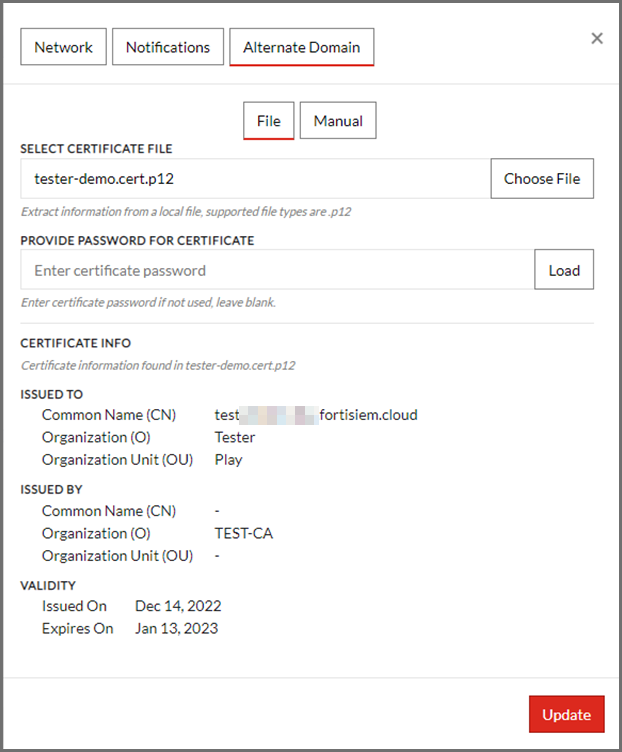The height and width of the screenshot is (752, 622).
Task: Click the tester-demo.cert.p12 file name field
Action: (x=255, y=179)
